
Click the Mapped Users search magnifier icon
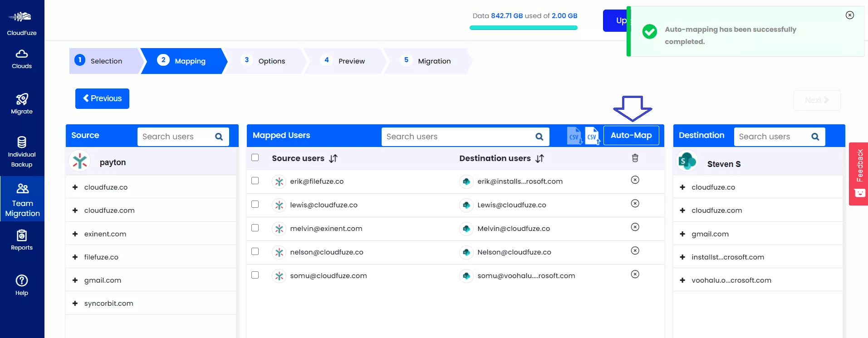click(x=539, y=137)
